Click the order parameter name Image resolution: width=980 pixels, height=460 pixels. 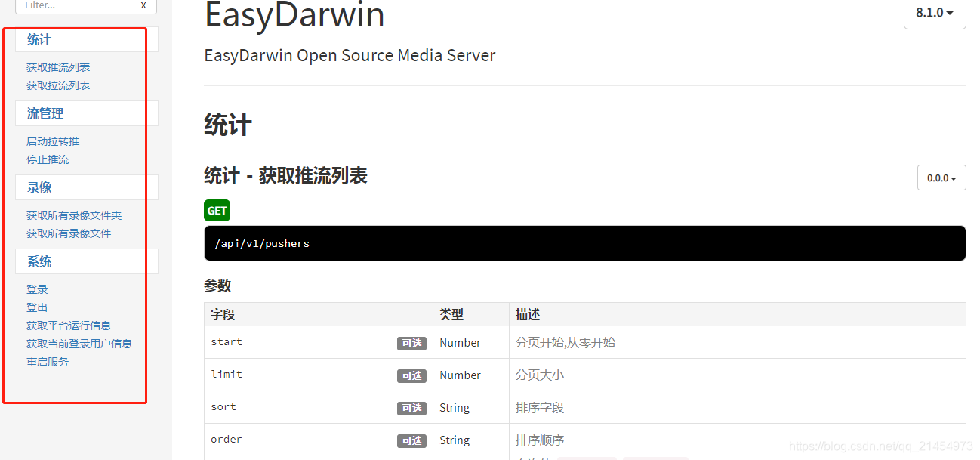coord(227,440)
